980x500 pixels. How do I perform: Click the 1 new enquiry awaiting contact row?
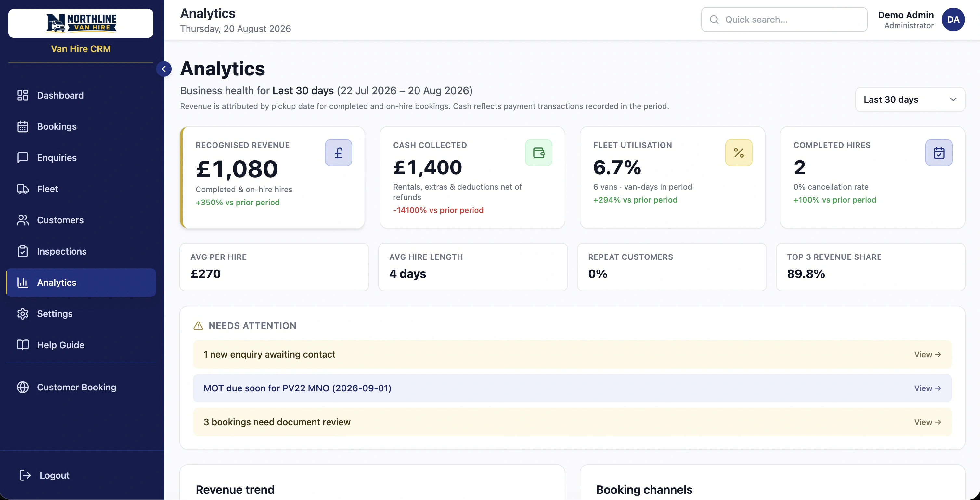tap(572, 354)
